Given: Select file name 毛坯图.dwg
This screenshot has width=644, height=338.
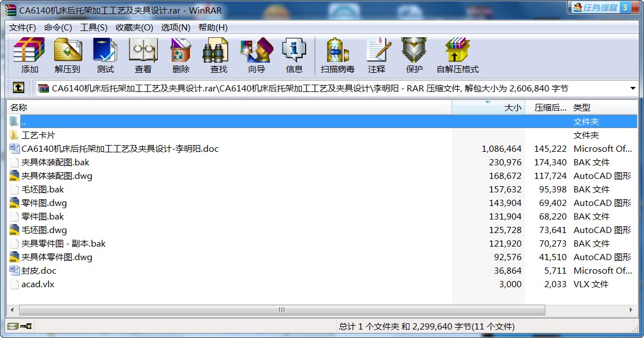Looking at the screenshot, I should coord(44,230).
